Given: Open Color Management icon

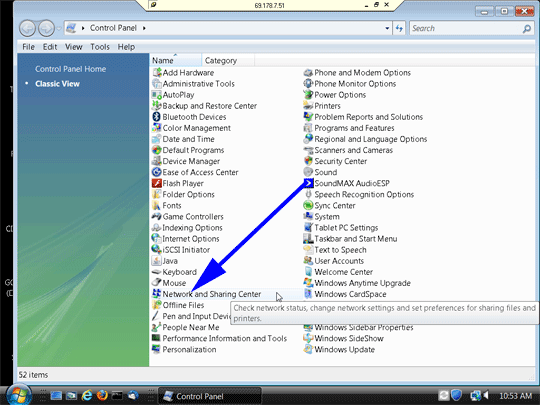Looking at the screenshot, I should [157, 128].
